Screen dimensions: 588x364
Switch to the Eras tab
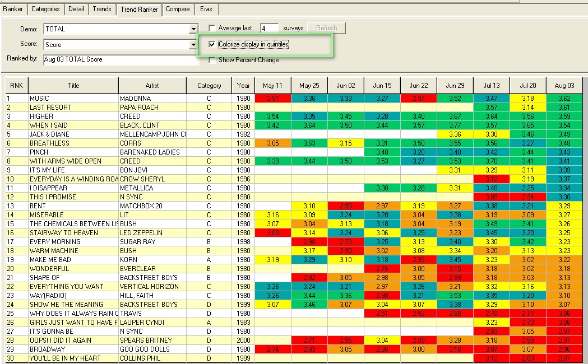pyautogui.click(x=206, y=9)
